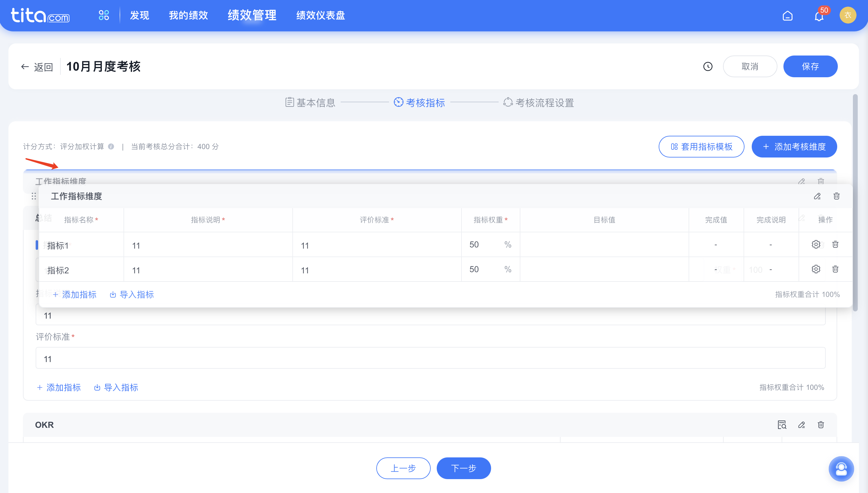Open settings gear for 指标2 row
The height and width of the screenshot is (493, 868).
(816, 269)
